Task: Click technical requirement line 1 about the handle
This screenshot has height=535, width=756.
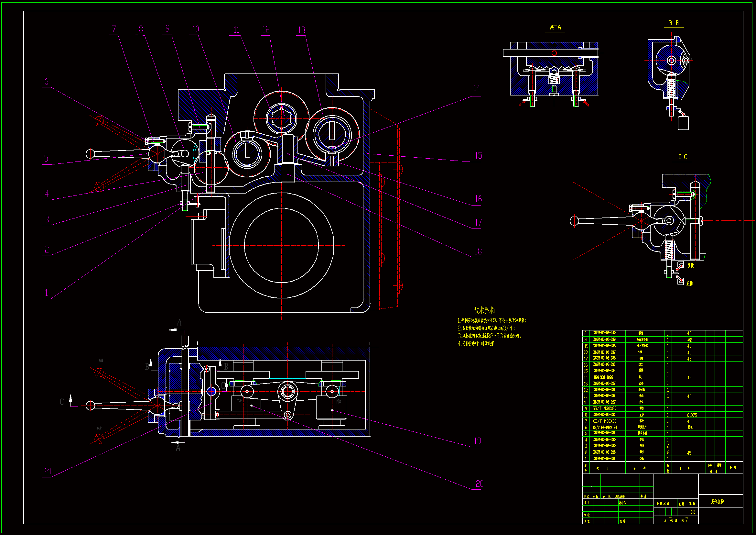Action: (x=492, y=320)
